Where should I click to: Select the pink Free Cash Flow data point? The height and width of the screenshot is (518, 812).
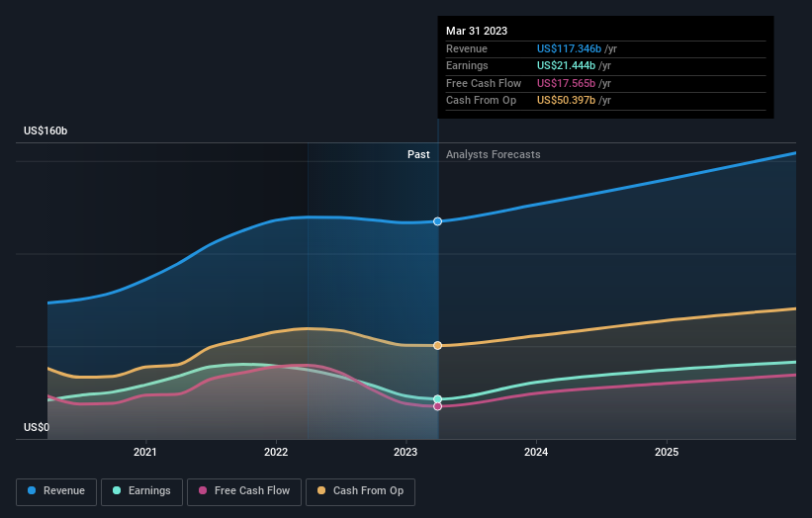(x=437, y=406)
